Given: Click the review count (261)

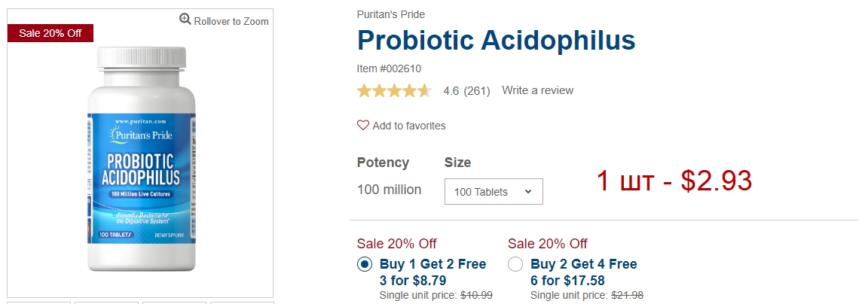Looking at the screenshot, I should pyautogui.click(x=477, y=91).
